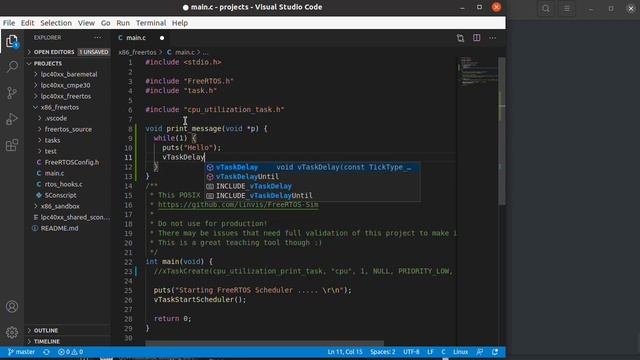
Task: Open the Edit menu
Action: (x=27, y=23)
